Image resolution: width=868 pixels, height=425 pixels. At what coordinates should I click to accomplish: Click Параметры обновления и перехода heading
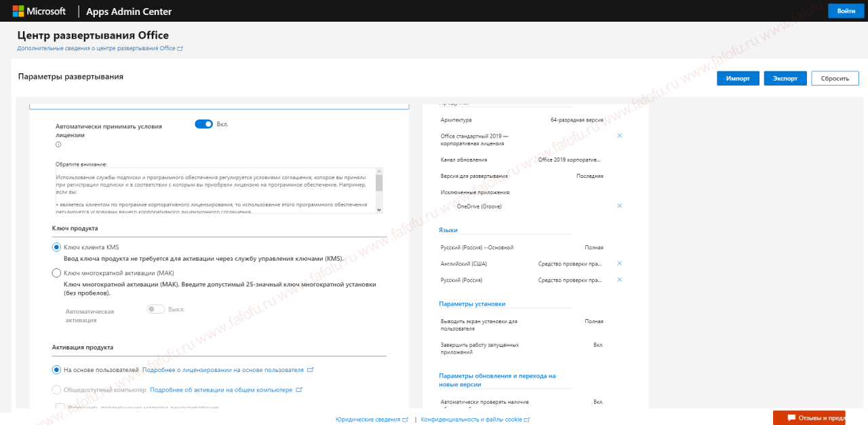[497, 380]
